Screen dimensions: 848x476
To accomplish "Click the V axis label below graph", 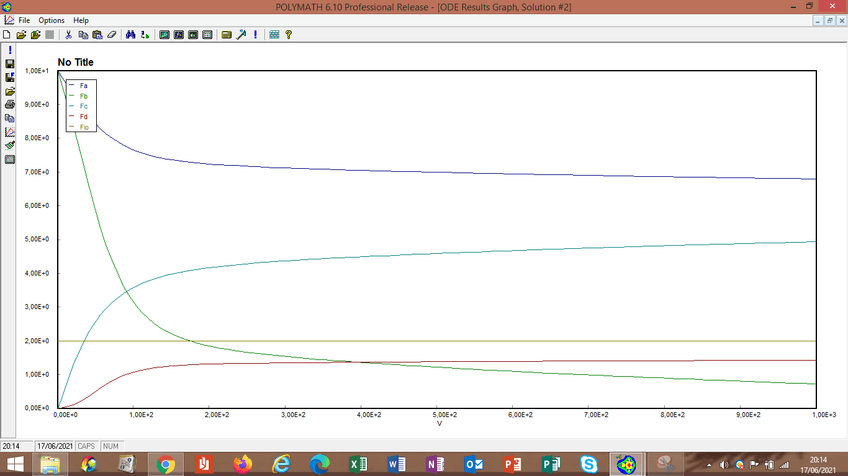I will tap(439, 423).
